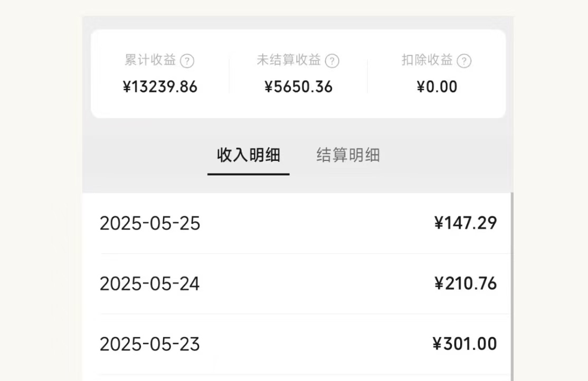
Task: Select the ¥210.76 amount
Action: point(465,284)
